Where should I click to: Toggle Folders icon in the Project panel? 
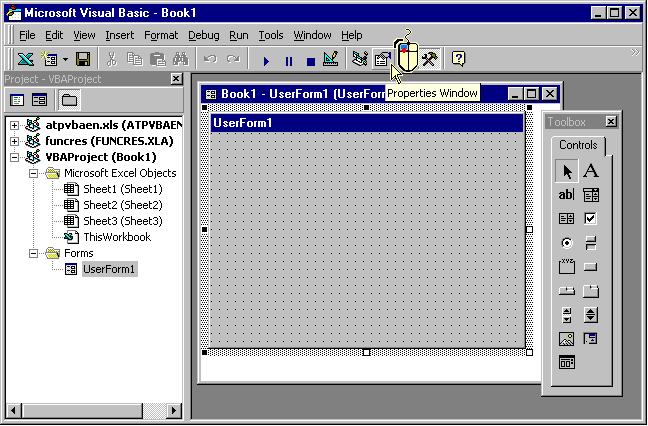[x=69, y=100]
